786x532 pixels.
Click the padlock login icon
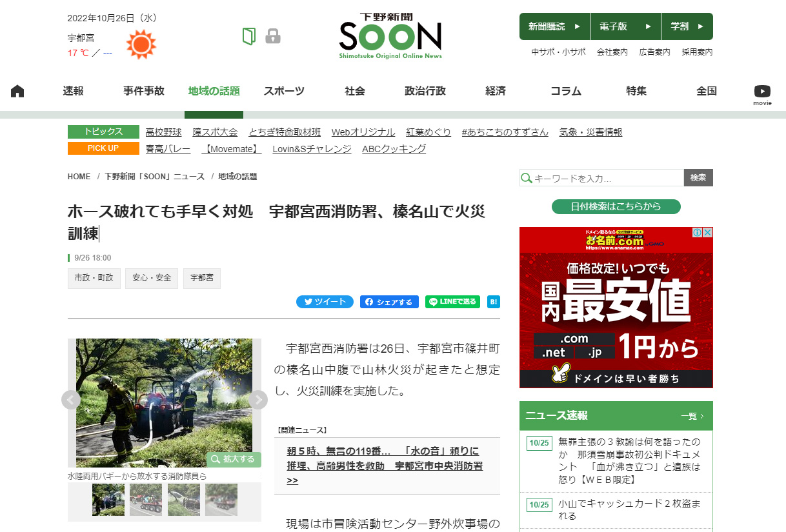[273, 36]
